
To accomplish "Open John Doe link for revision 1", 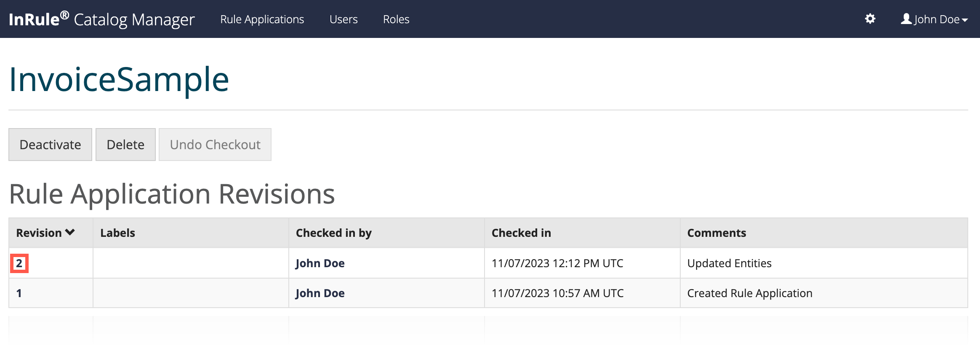I will 320,293.
